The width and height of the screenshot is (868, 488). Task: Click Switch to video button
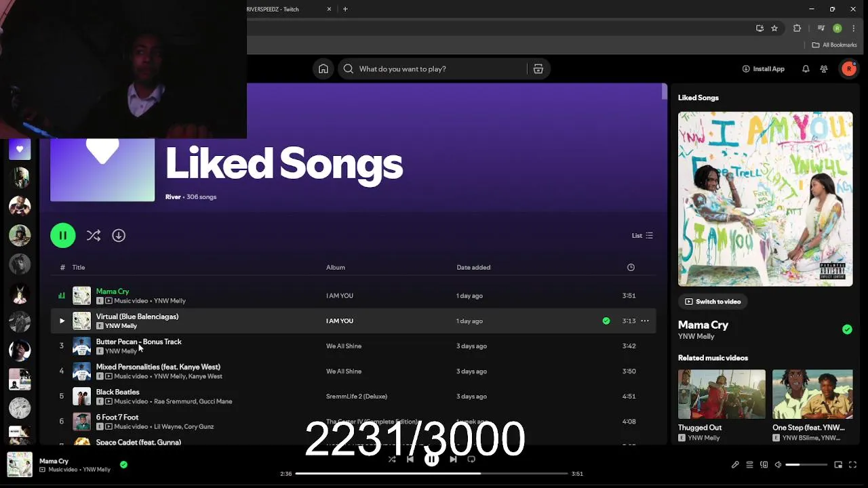(x=713, y=302)
